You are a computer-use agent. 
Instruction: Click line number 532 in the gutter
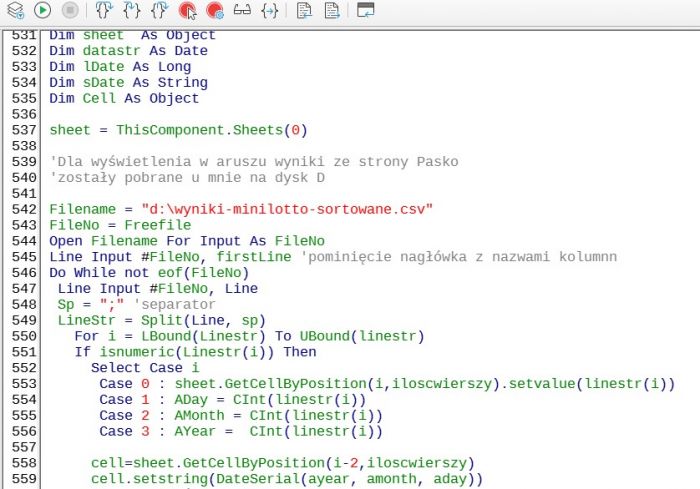click(24, 50)
